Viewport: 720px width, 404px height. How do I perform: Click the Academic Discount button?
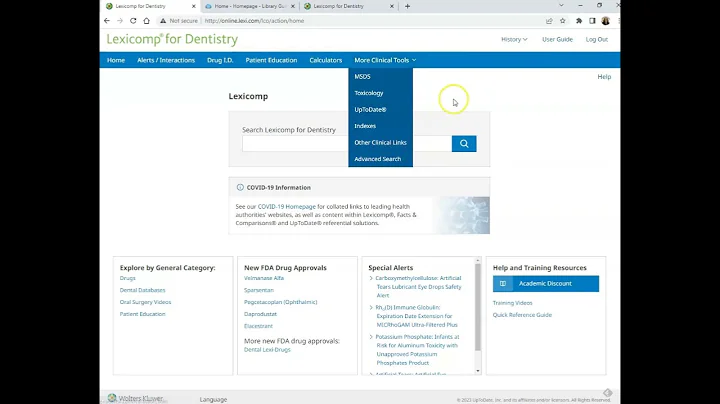[546, 284]
